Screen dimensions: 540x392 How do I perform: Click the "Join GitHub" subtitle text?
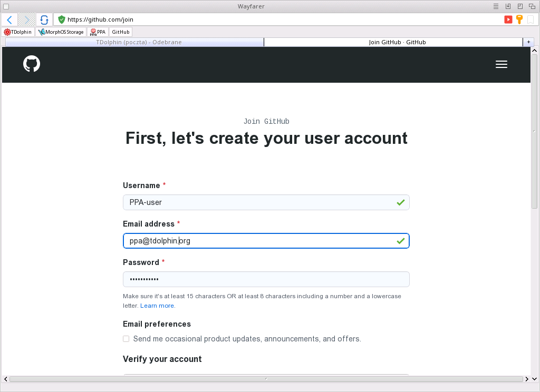[266, 122]
